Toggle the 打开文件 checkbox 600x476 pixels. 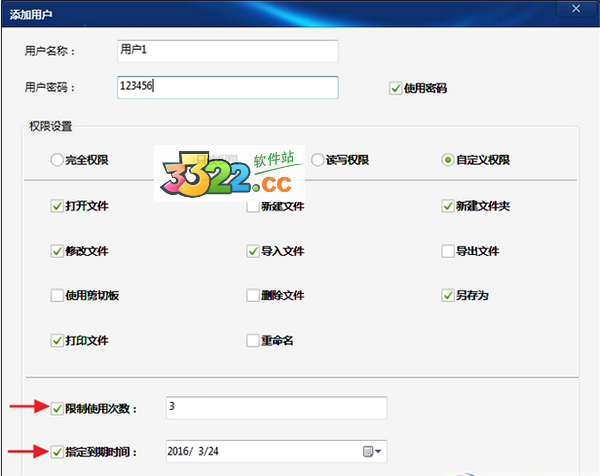click(57, 206)
